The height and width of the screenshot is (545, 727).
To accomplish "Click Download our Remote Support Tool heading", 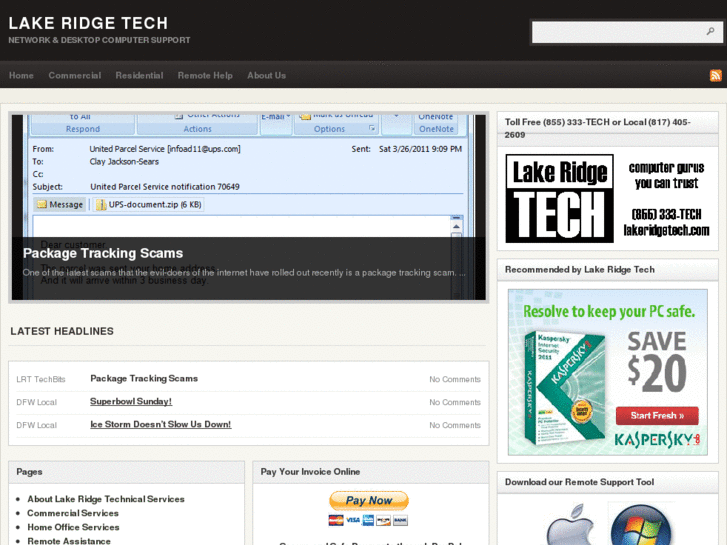I will coord(580,482).
